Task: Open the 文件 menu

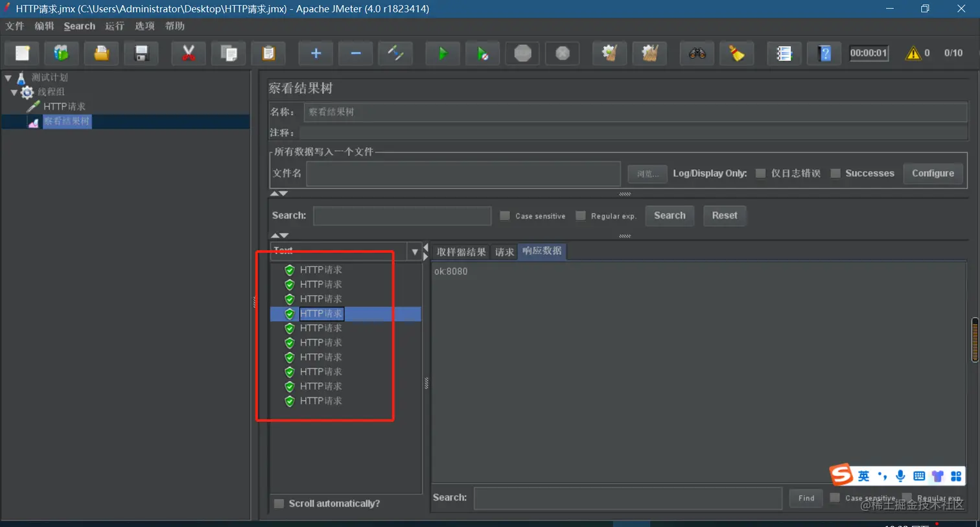Action: [x=14, y=26]
